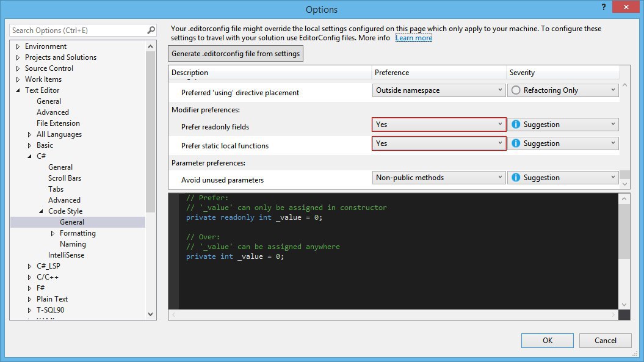Image resolution: width=644 pixels, height=362 pixels.
Task: Click Suggestion info icon for unused parameters
Action: click(516, 178)
